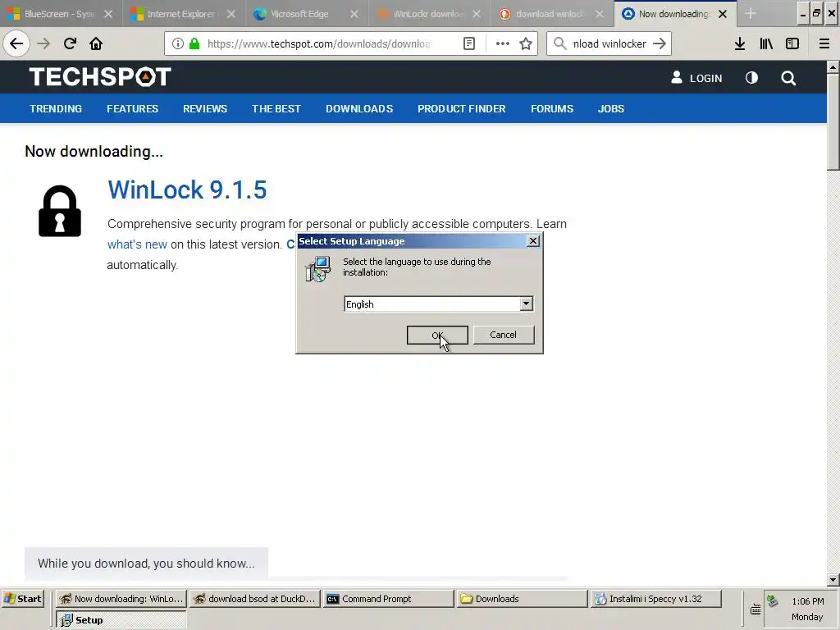Image resolution: width=840 pixels, height=630 pixels.
Task: Open Downloads folder from taskbar
Action: click(523, 599)
